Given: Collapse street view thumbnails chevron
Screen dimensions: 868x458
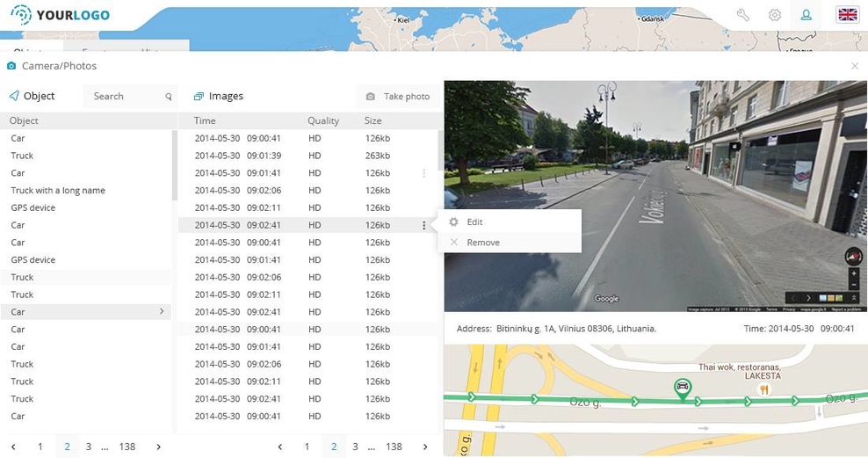Looking at the screenshot, I should pyautogui.click(x=854, y=298).
